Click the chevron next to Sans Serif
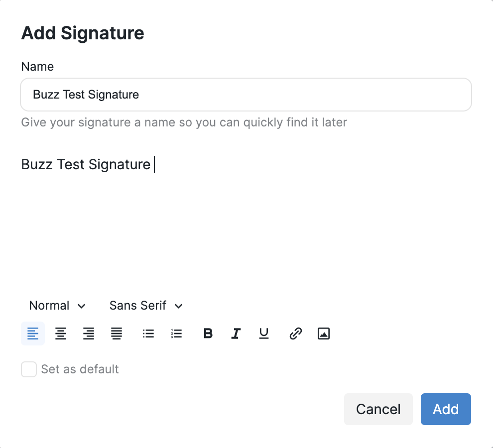Image resolution: width=493 pixels, height=448 pixels. tap(179, 306)
